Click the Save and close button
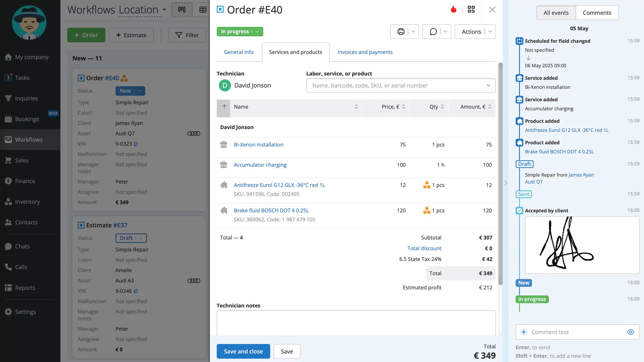This screenshot has height=362, width=644. [x=243, y=351]
